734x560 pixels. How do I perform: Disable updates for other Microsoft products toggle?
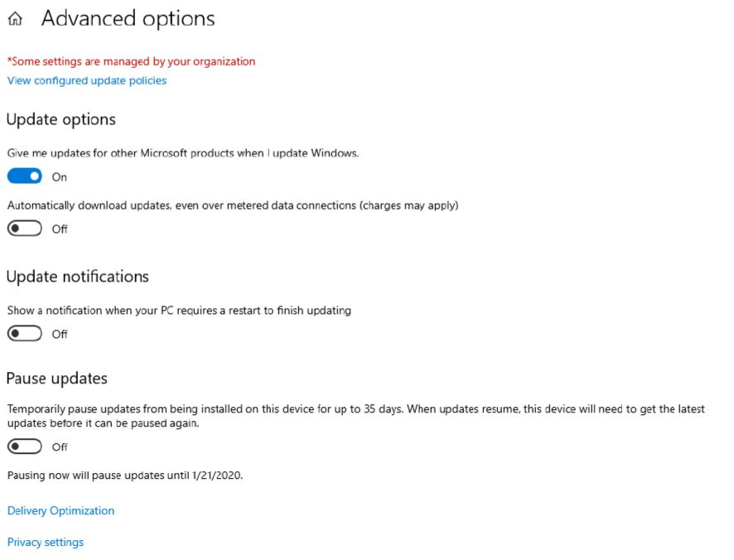[x=24, y=176]
